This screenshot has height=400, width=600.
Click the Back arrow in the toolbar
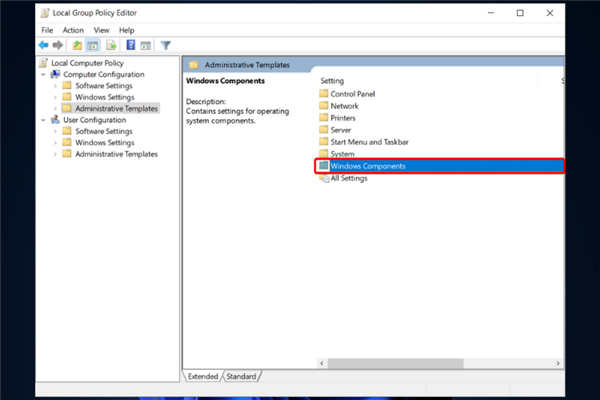[x=44, y=45]
